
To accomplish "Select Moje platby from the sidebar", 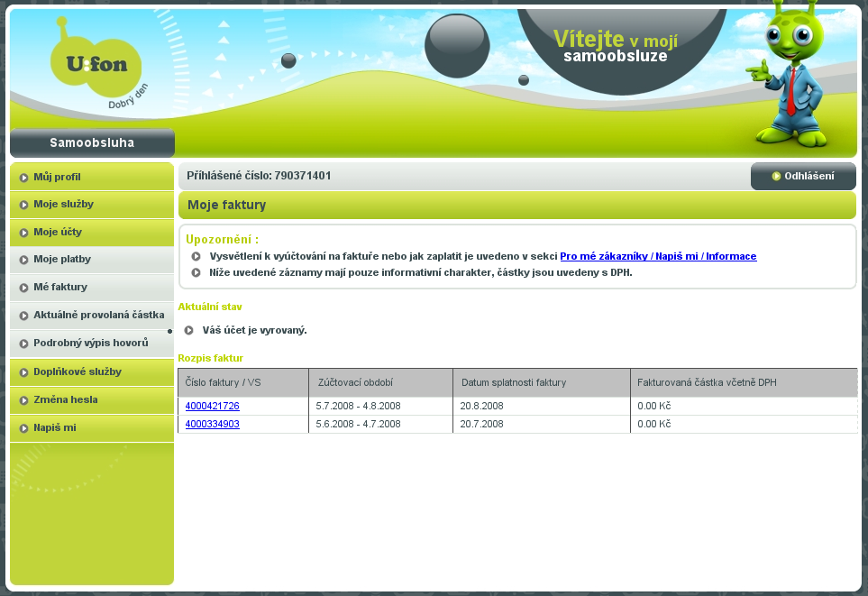I will click(92, 259).
